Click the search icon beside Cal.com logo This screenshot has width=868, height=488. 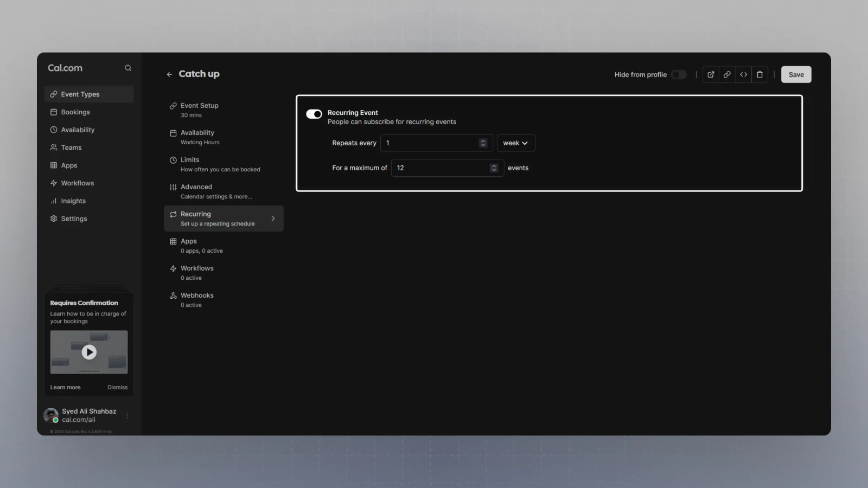pyautogui.click(x=128, y=68)
